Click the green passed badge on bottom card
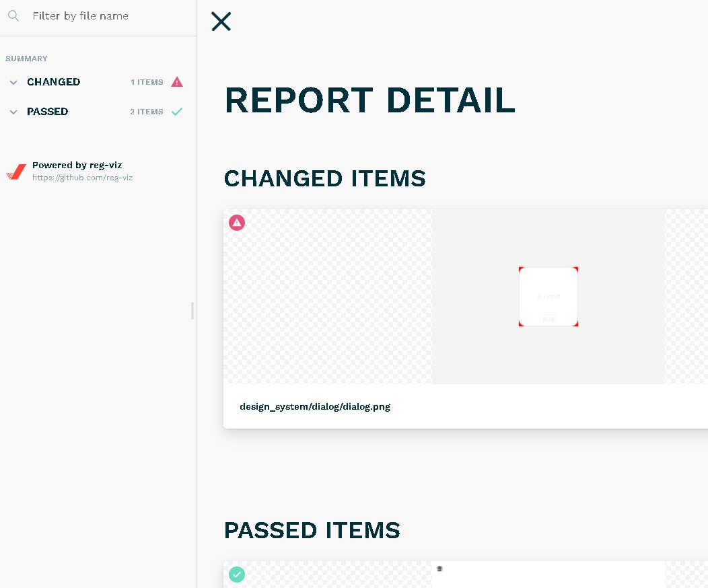Screen dimensions: 708x588 coord(237,575)
